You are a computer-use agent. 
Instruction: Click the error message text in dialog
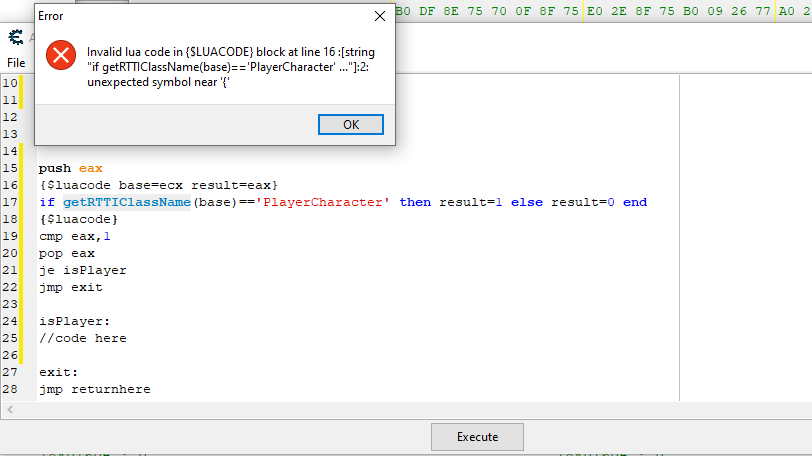[231, 67]
